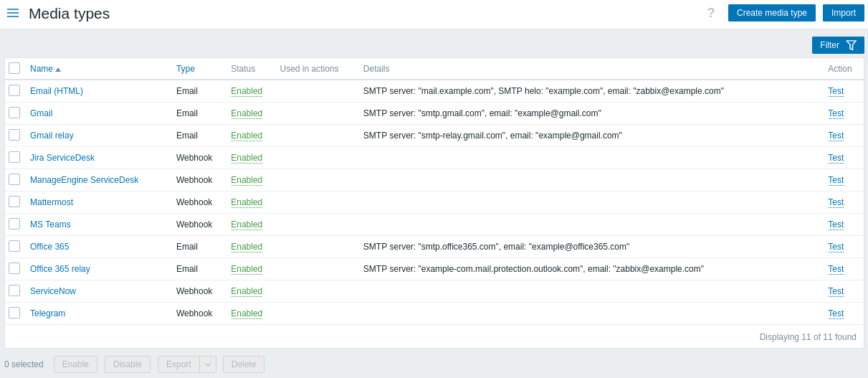Image resolution: width=868 pixels, height=378 pixels.
Task: Click the Delete bulk button
Action: pyautogui.click(x=244, y=364)
